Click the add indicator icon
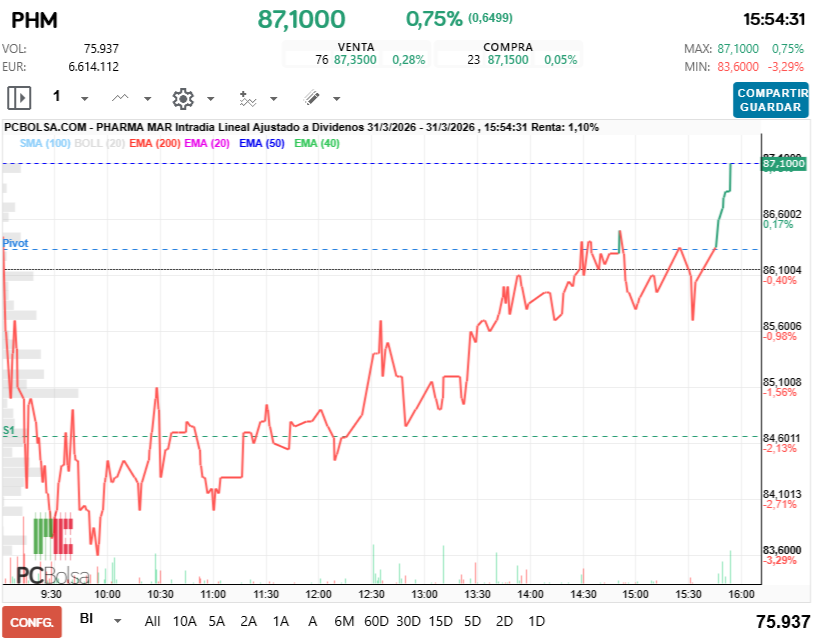Image resolution: width=824 pixels, height=643 pixels. 248,98
